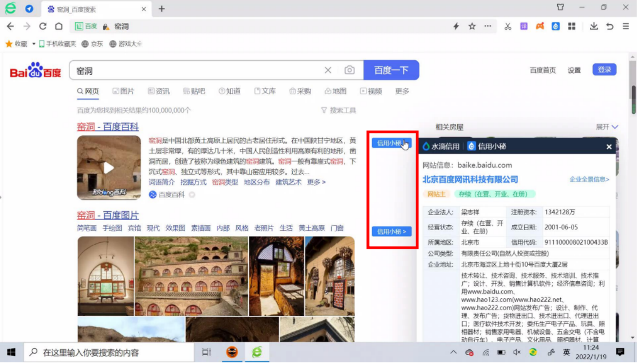Open the 搜索工具 filter

pos(338,110)
